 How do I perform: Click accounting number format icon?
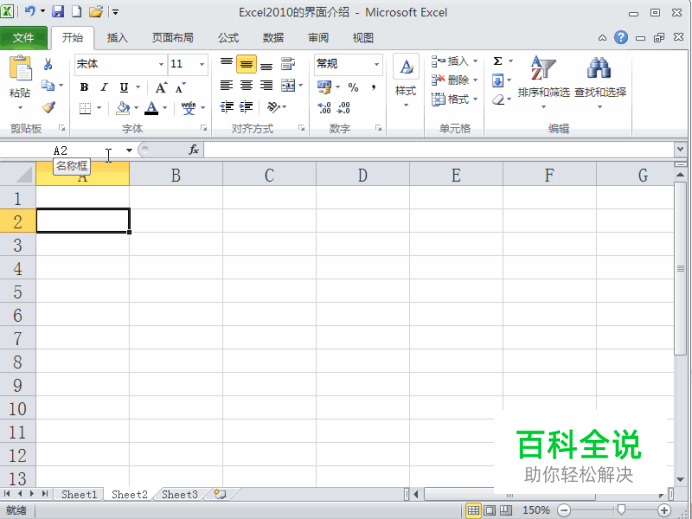pos(324,86)
